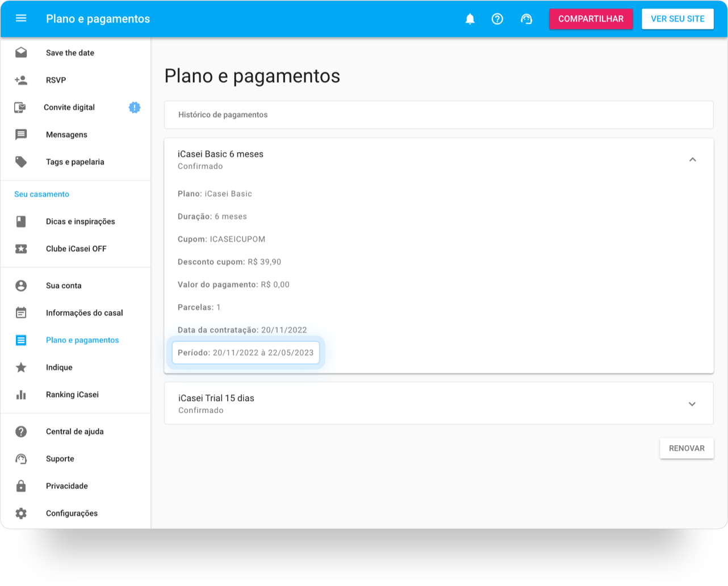Click Data da contratação: 20/11/2022

pyautogui.click(x=242, y=330)
